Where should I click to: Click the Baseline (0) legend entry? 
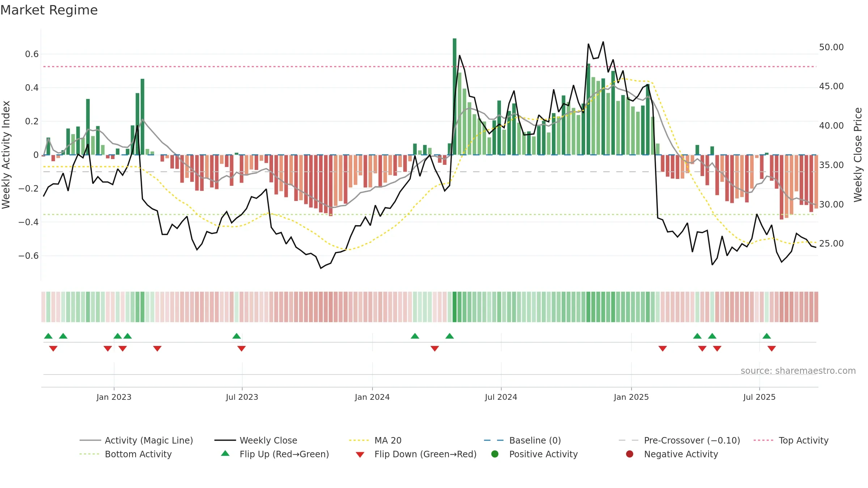pyautogui.click(x=522, y=440)
